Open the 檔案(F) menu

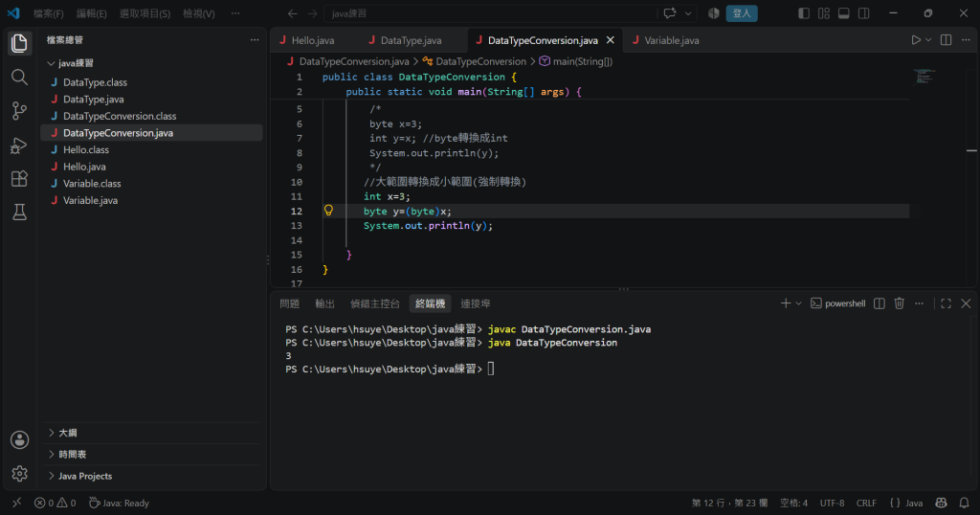[x=48, y=13]
